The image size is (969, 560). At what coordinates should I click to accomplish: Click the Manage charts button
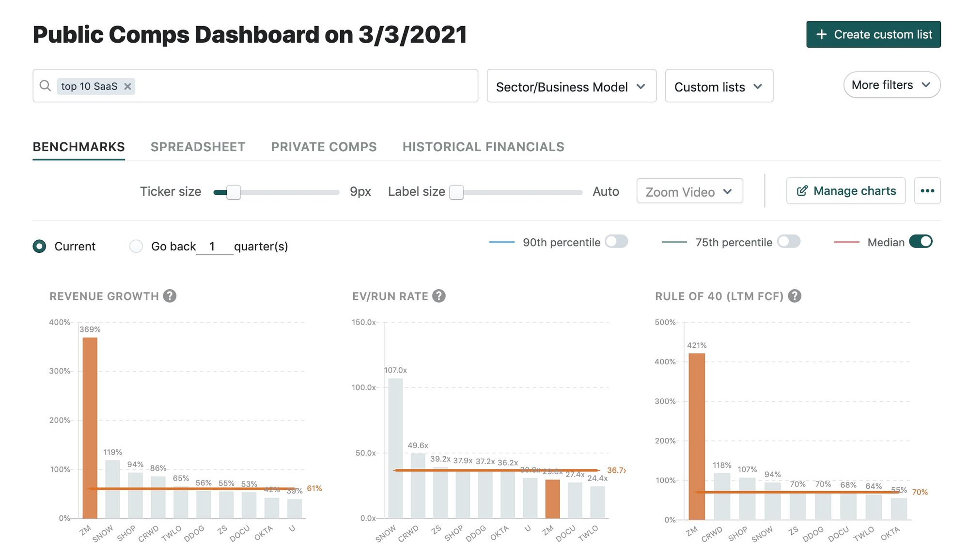[846, 191]
